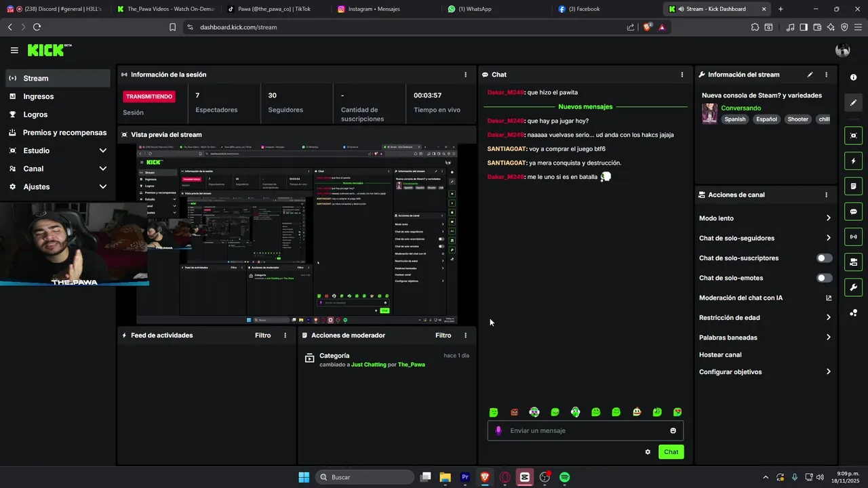Click the Enviar un mensaje field
The height and width of the screenshot is (488, 868).
point(585,430)
